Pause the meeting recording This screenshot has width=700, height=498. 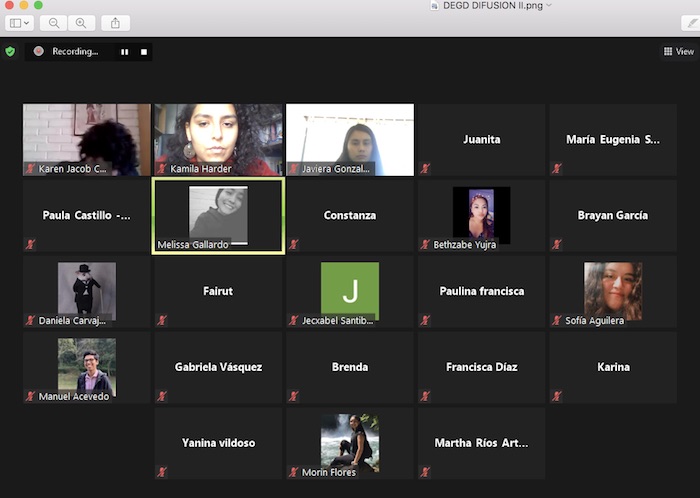[x=125, y=51]
